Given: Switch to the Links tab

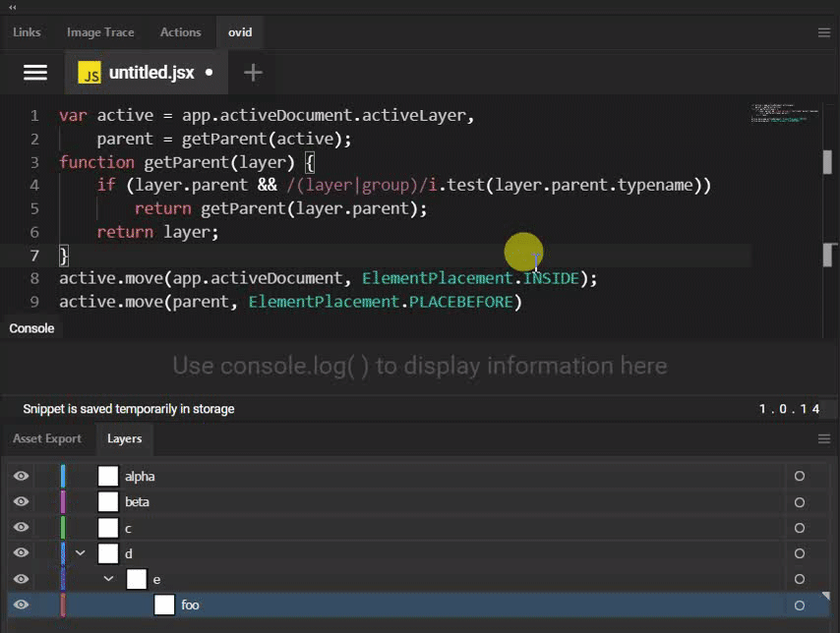Looking at the screenshot, I should (27, 32).
